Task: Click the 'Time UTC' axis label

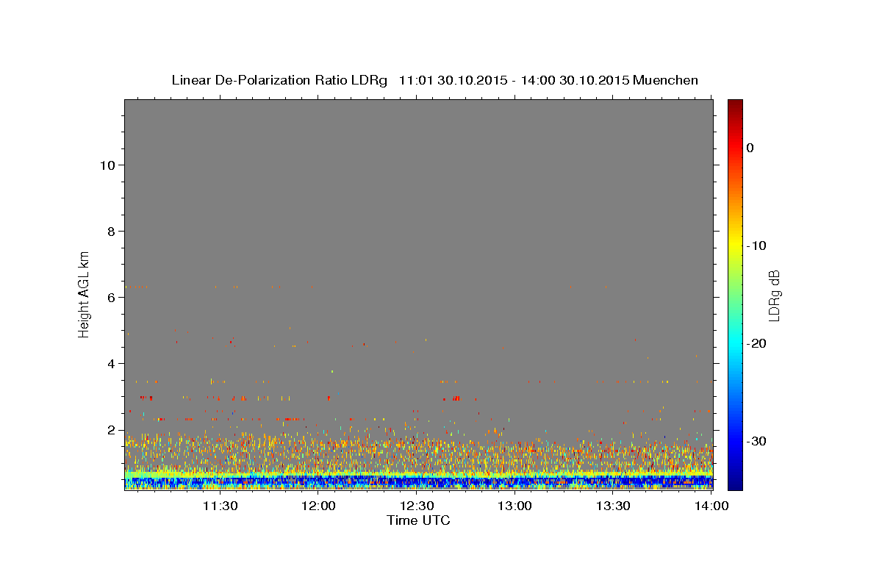Action: (x=418, y=520)
